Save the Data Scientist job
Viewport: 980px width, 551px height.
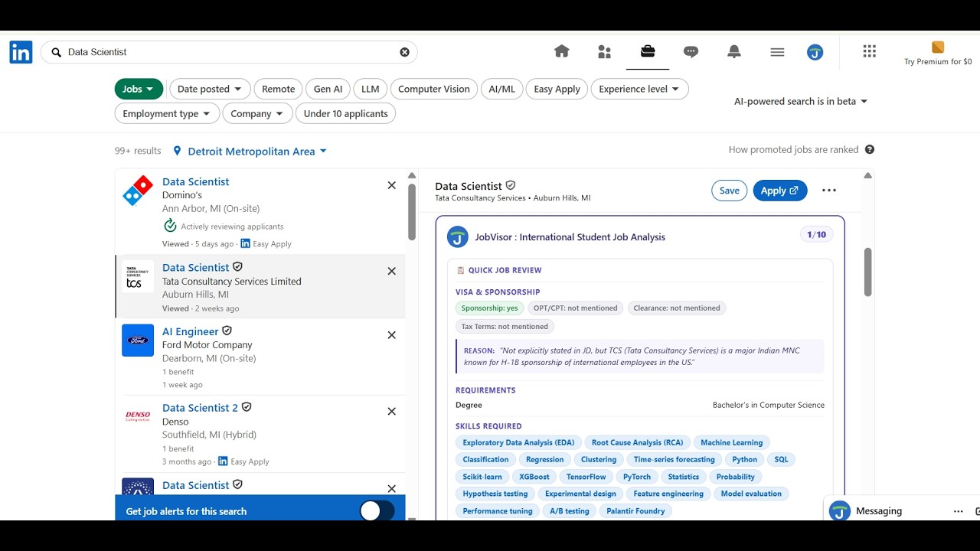[x=729, y=191]
